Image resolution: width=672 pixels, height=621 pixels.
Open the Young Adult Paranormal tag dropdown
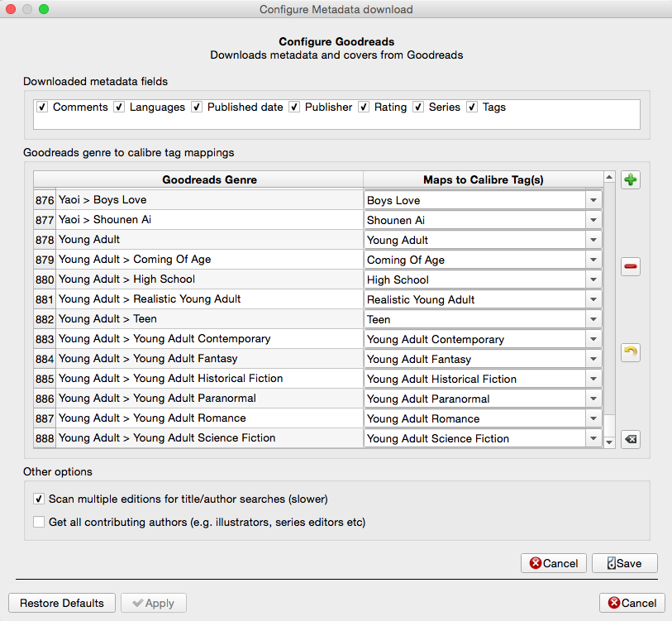pos(593,399)
